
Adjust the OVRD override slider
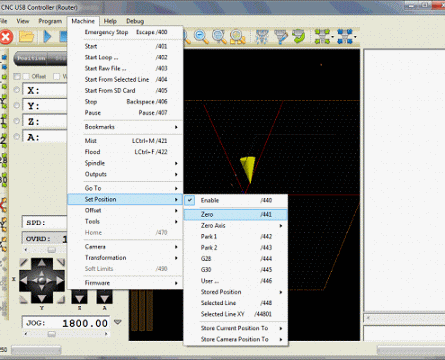[x=51, y=250]
